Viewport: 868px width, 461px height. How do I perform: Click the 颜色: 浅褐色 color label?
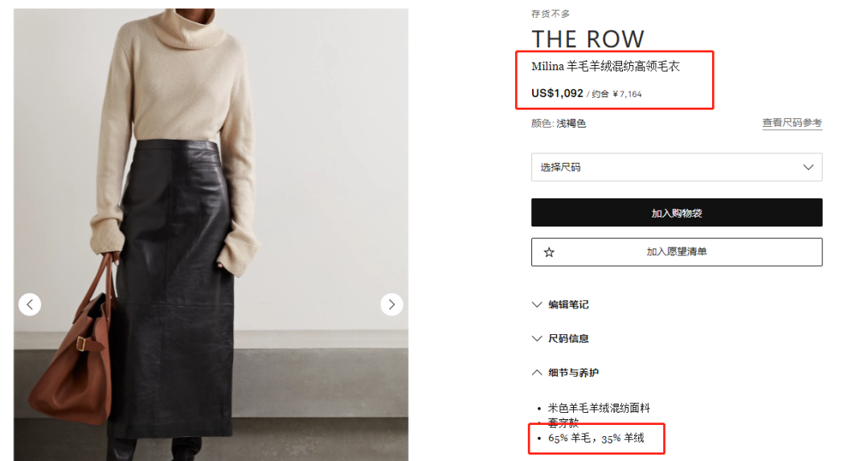click(x=559, y=124)
